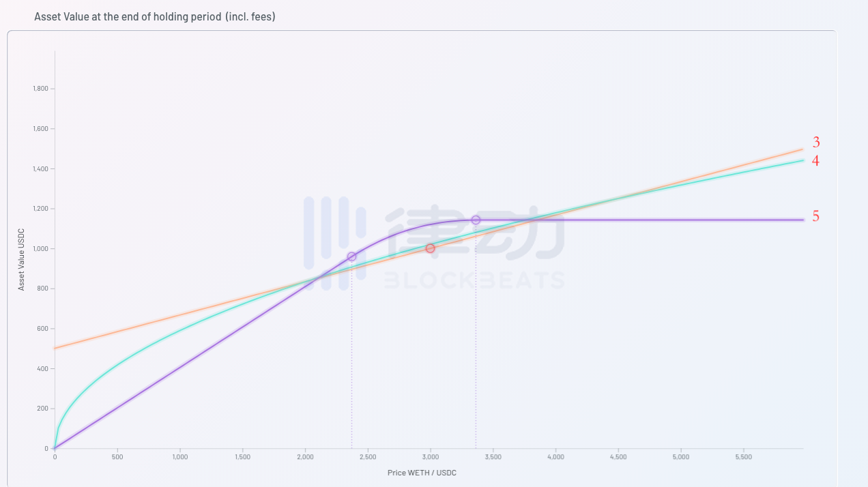Click the 3,000 tick label on the x-axis
Viewport: 868px width, 487px height.
click(430, 457)
